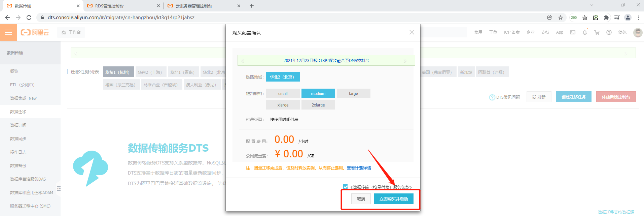Screen dimensions: 644x216
Task: Click 取消 button in dialog
Action: 361,199
